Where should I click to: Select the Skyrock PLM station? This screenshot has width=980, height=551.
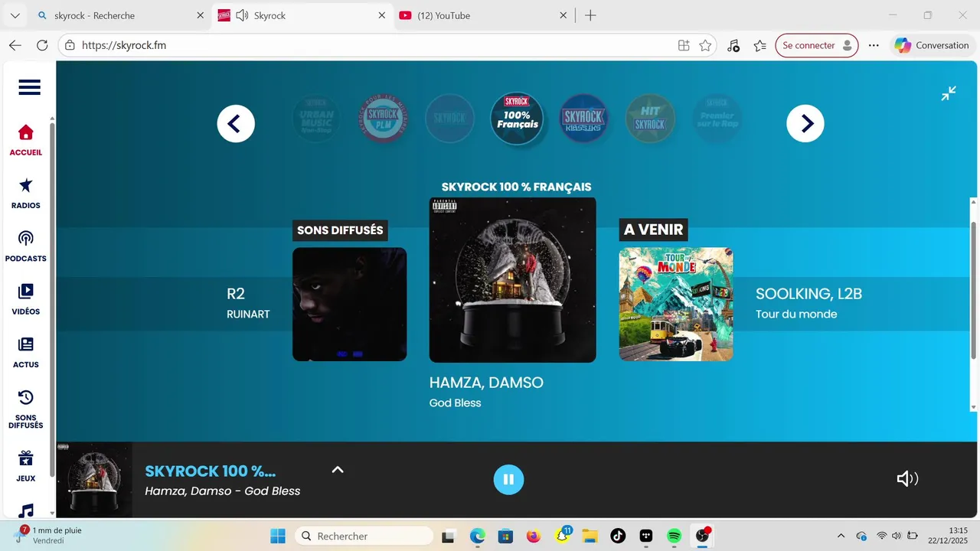(384, 119)
